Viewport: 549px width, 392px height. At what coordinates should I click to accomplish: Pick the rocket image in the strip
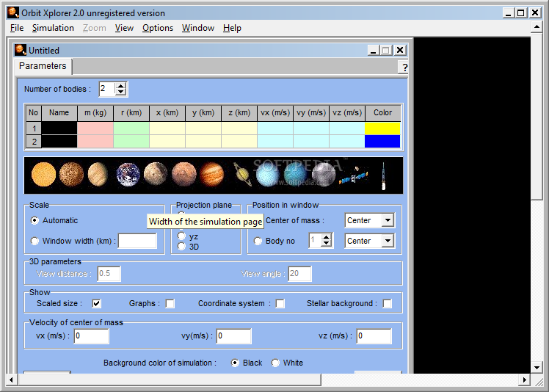pyautogui.click(x=383, y=176)
